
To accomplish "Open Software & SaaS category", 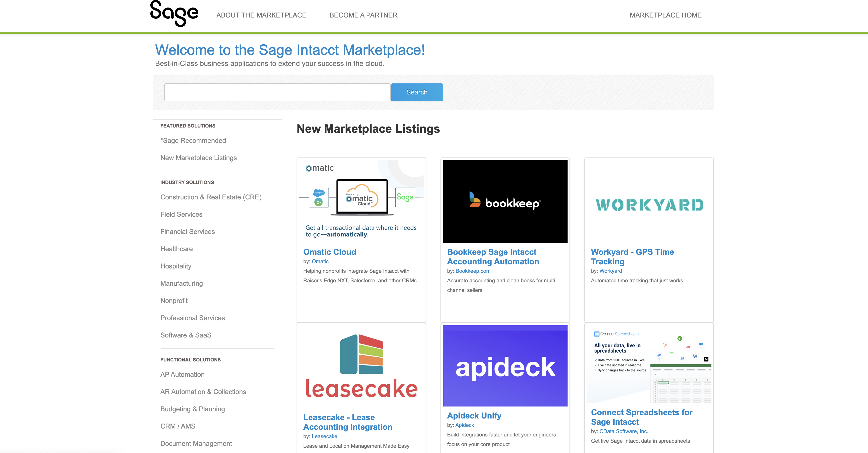I will pyautogui.click(x=186, y=335).
